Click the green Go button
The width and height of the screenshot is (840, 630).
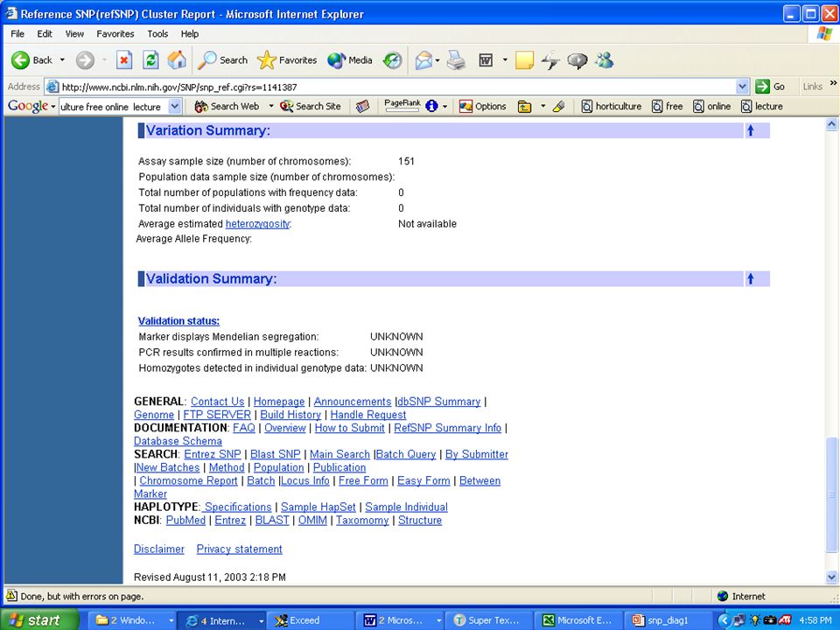pos(770,87)
